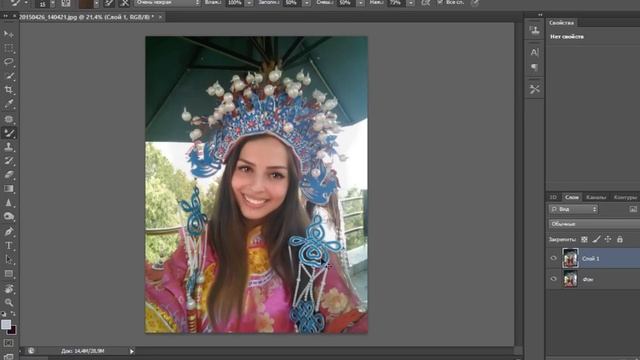Viewport: 640px width, 360px height.
Task: Open the blend mode dropdown Обычные
Action: [x=594, y=224]
